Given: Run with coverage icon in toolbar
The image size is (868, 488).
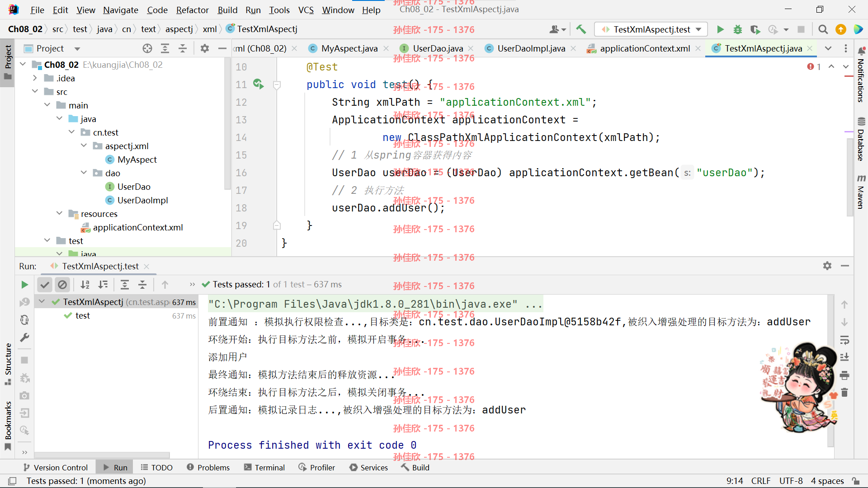Looking at the screenshot, I should (755, 29).
